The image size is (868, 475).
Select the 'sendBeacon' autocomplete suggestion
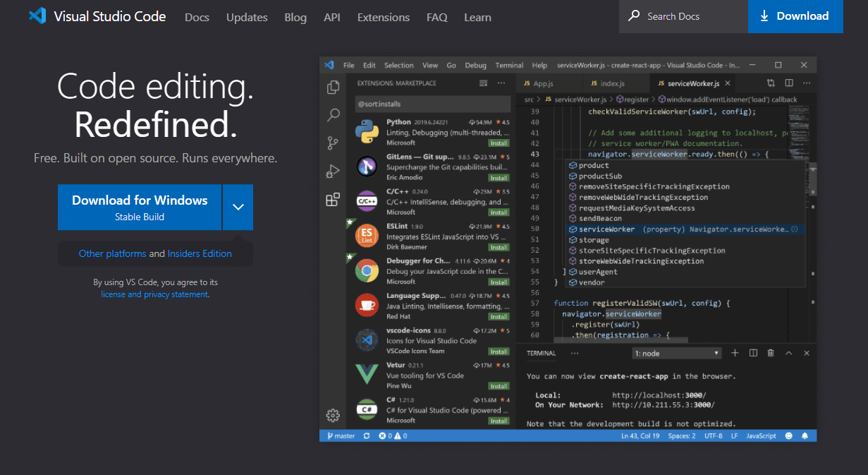coord(685,219)
